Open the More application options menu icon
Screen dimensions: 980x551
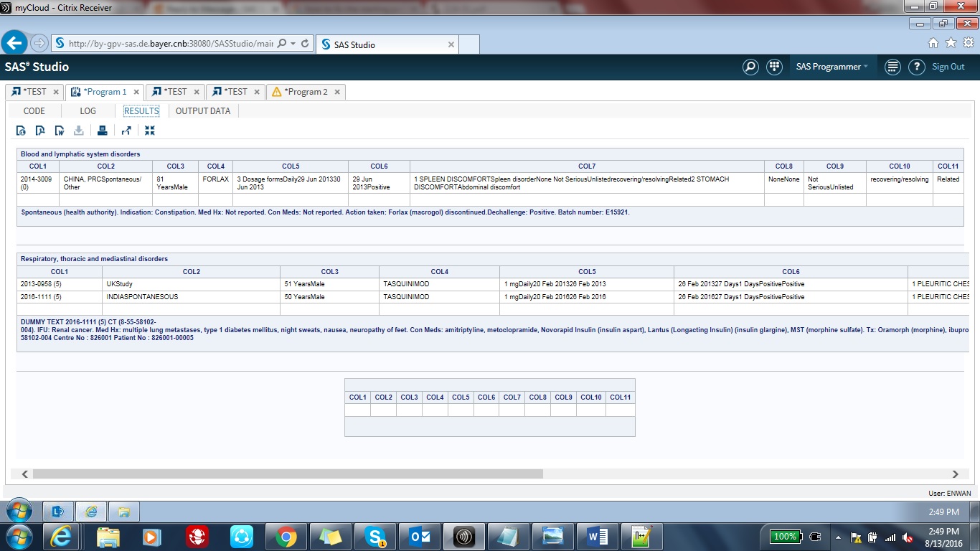pyautogui.click(x=892, y=67)
